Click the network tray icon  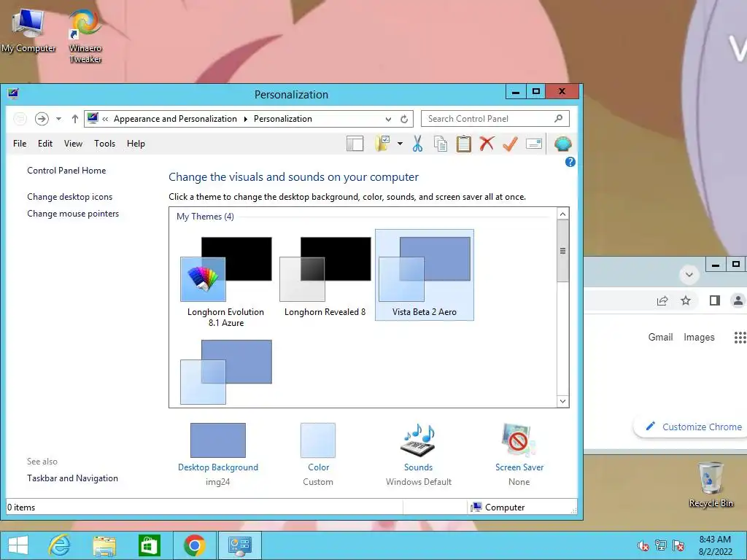click(x=661, y=545)
